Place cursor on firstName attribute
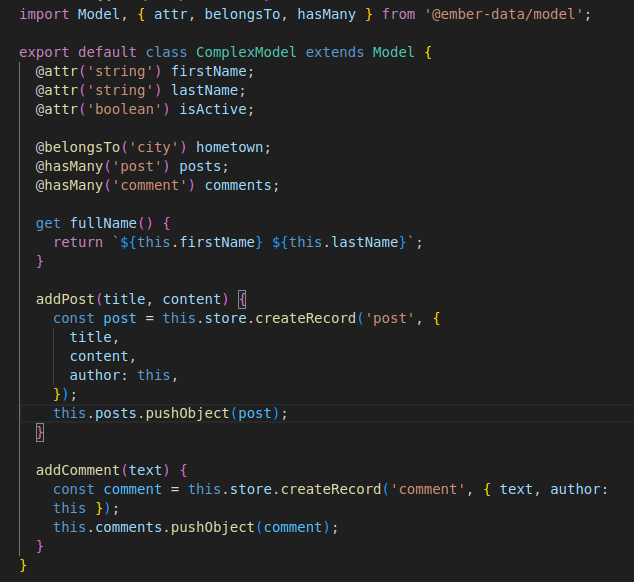Viewport: 634px width, 582px height. [209, 71]
